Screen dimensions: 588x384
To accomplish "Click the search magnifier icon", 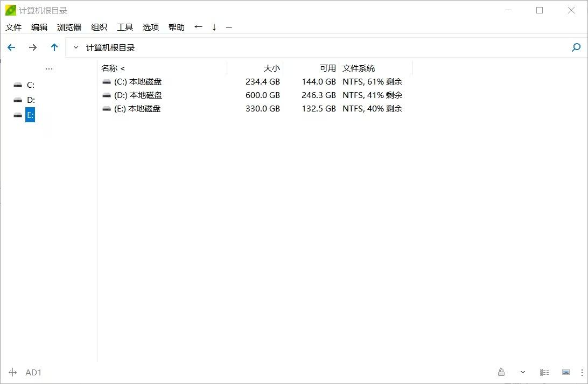I will 576,47.
